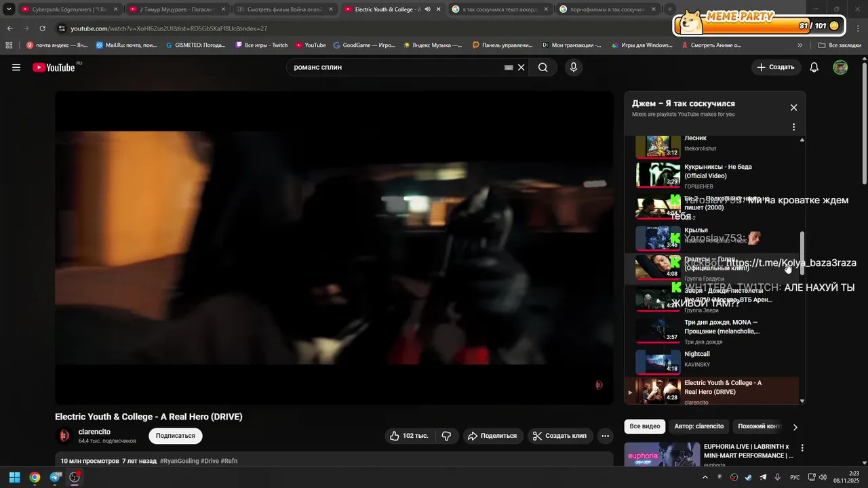Open playlist panel three-dot options
868x488 pixels.
click(x=793, y=127)
